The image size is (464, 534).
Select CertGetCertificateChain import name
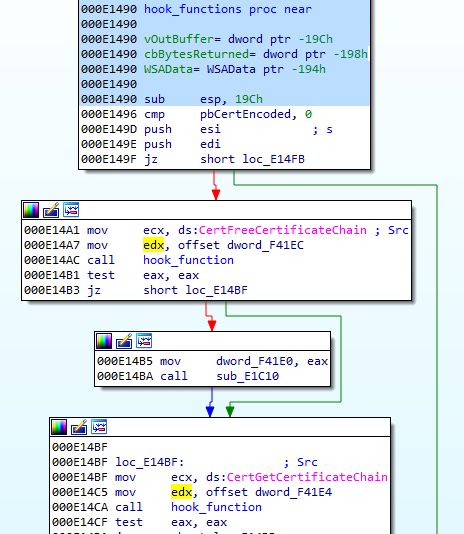(307, 477)
